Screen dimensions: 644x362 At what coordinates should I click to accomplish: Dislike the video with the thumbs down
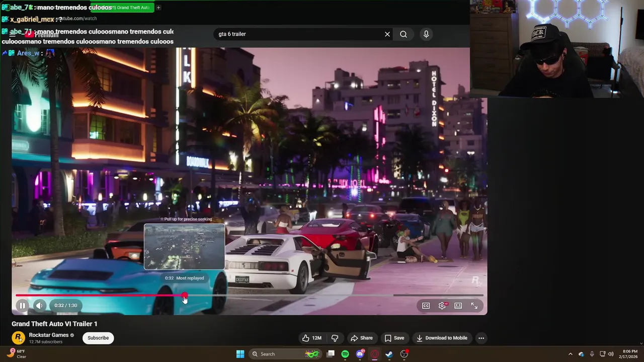pyautogui.click(x=335, y=338)
